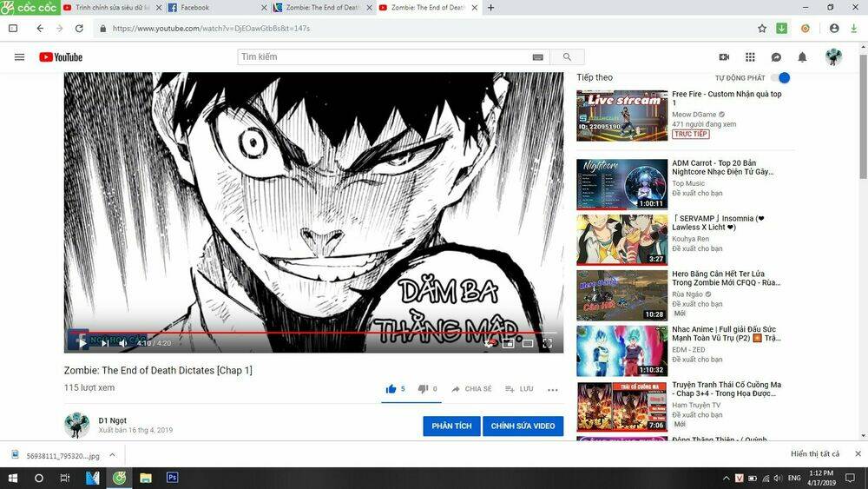The width and height of the screenshot is (868, 489).
Task: Like the video with thumbs up
Action: (x=391, y=389)
